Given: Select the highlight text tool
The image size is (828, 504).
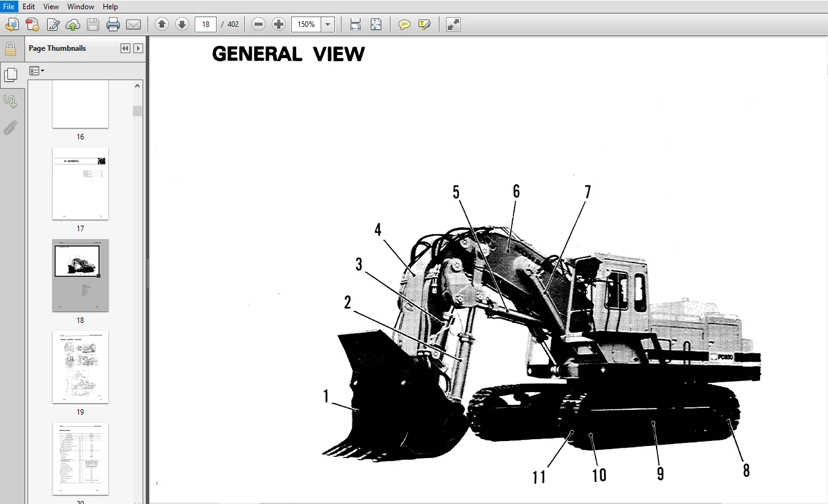Looking at the screenshot, I should click(424, 24).
